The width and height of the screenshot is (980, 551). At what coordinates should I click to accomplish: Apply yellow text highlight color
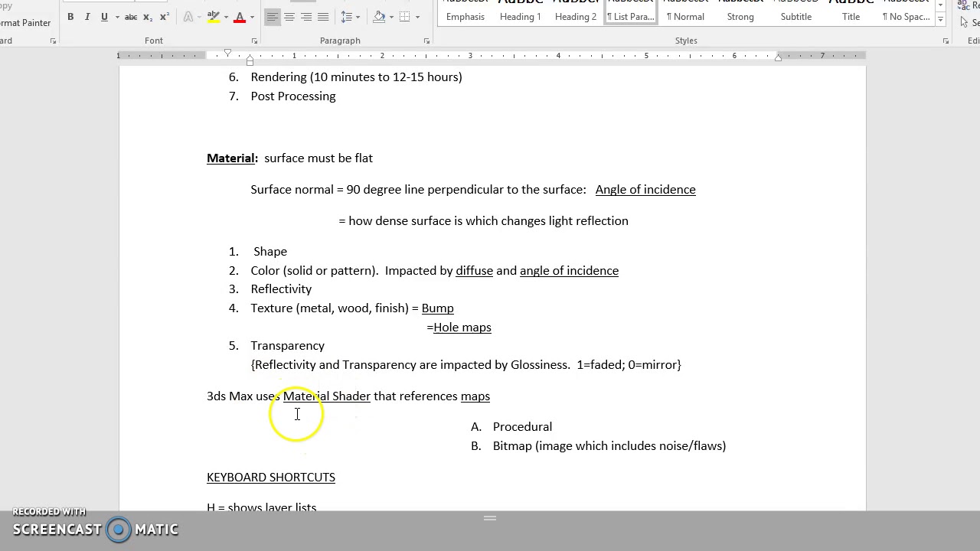tap(214, 17)
